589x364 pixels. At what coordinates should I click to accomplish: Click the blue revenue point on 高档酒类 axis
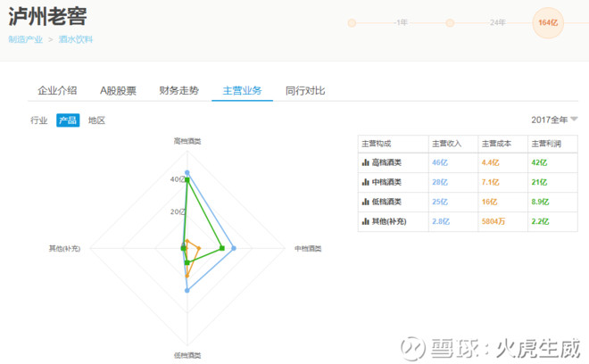(187, 173)
